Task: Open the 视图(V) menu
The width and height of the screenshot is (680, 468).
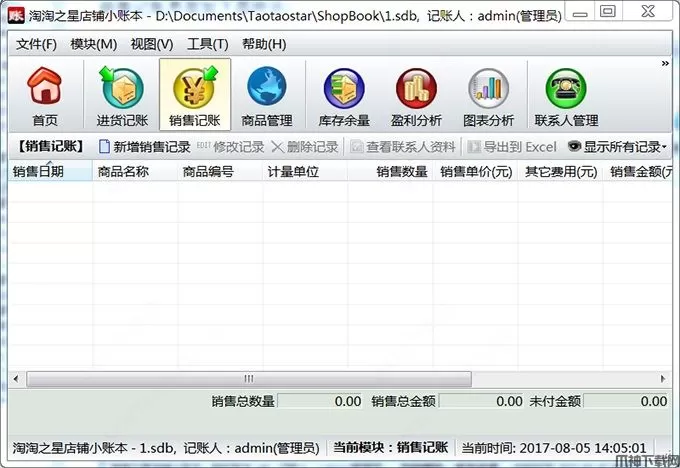Action: tap(152, 44)
